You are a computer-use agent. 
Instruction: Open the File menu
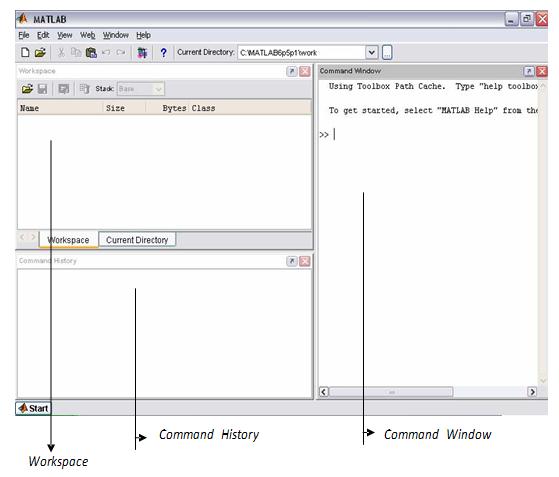click(x=24, y=35)
